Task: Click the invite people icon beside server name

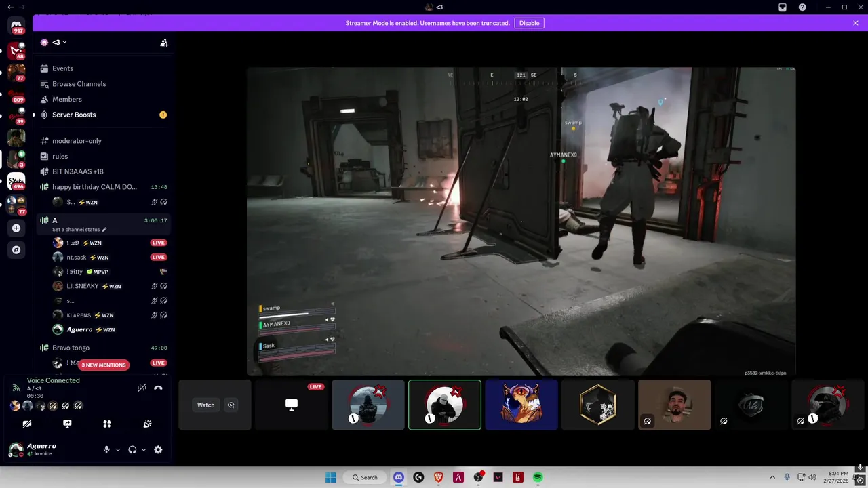Action: click(164, 42)
